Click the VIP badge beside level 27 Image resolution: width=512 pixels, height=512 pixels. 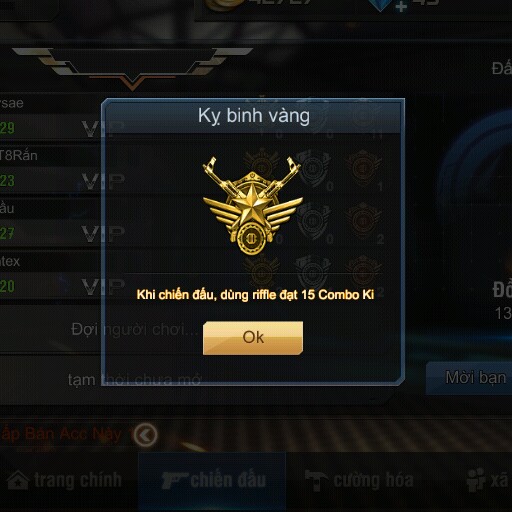tap(103, 233)
